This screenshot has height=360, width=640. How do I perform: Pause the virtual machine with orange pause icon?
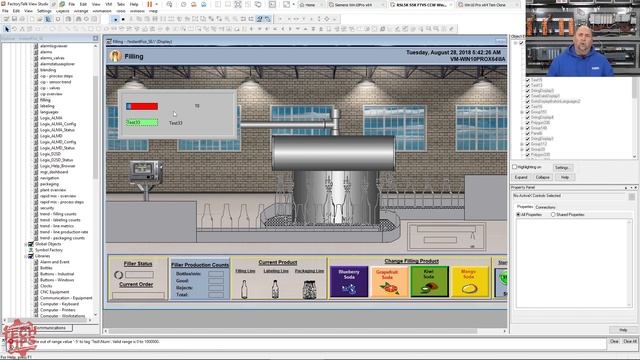coord(149,4)
